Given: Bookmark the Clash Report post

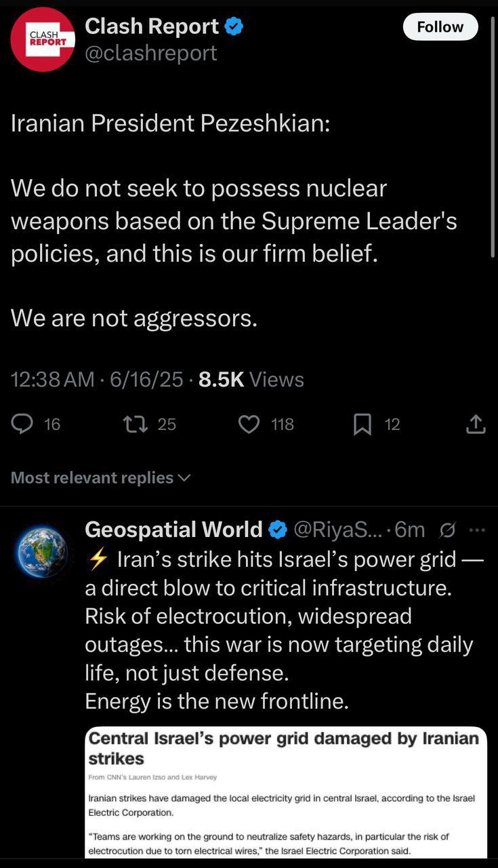Looking at the screenshot, I should pyautogui.click(x=362, y=425).
